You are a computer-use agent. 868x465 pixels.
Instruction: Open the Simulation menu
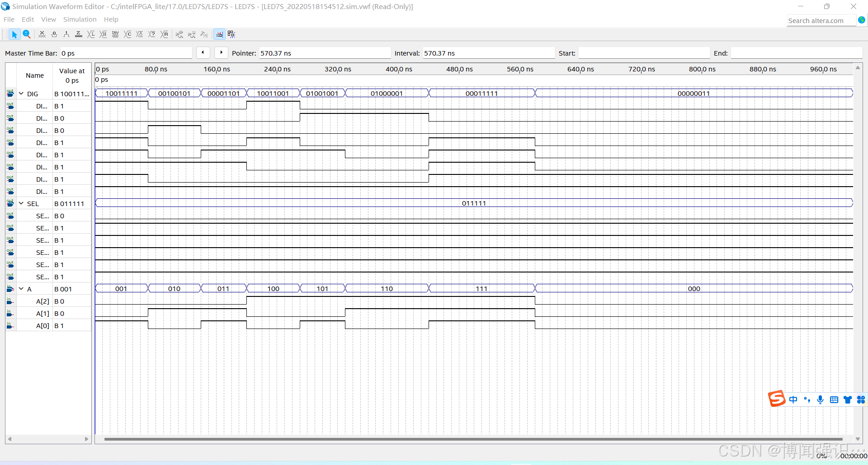click(80, 19)
